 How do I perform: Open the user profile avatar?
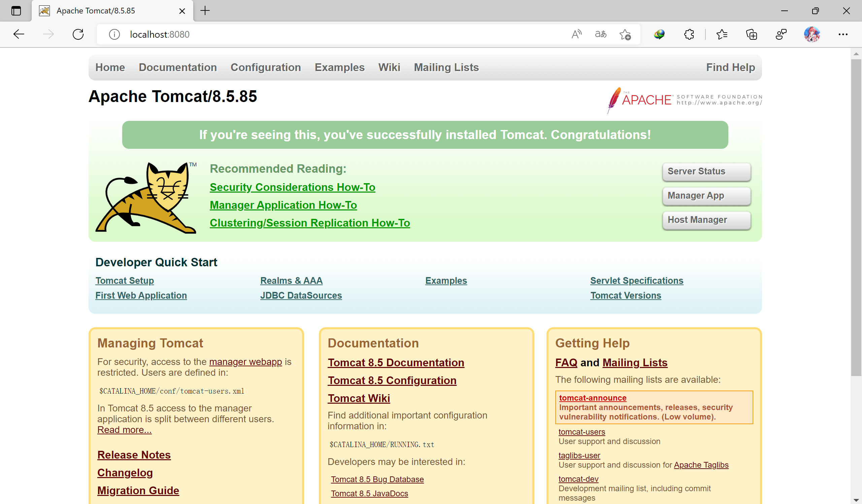pos(812,34)
